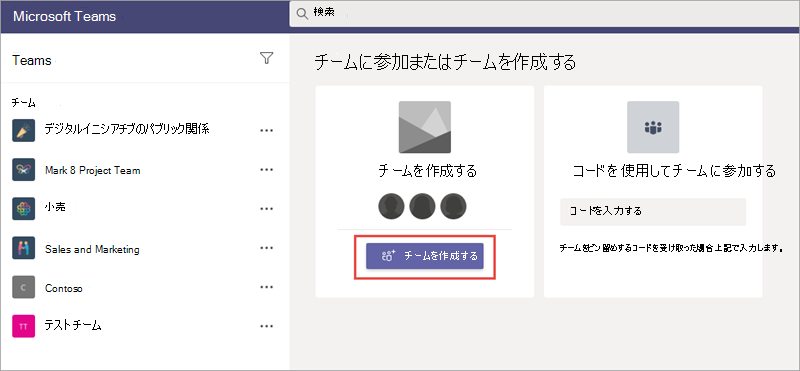Open more options for Contoso team

coord(267,287)
